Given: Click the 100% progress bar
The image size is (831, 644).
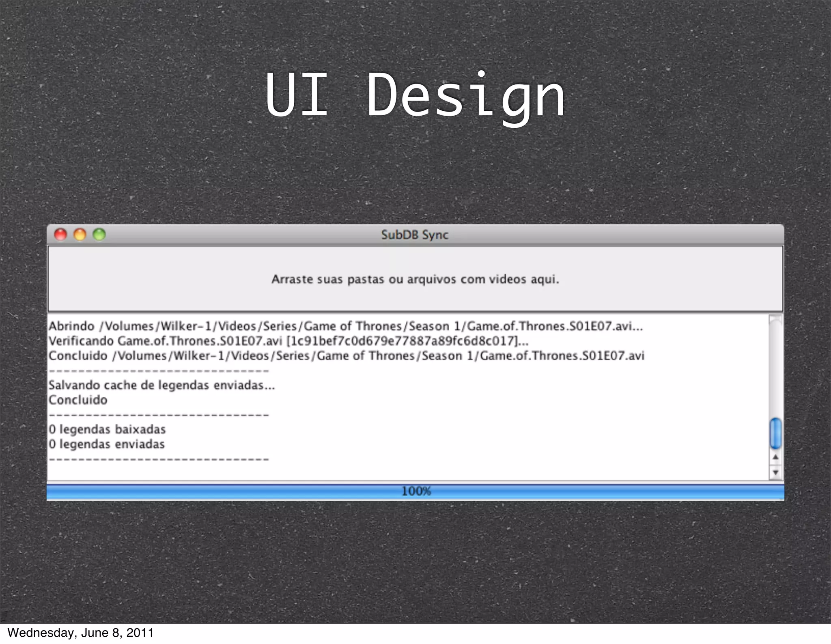Looking at the screenshot, I should [415, 491].
